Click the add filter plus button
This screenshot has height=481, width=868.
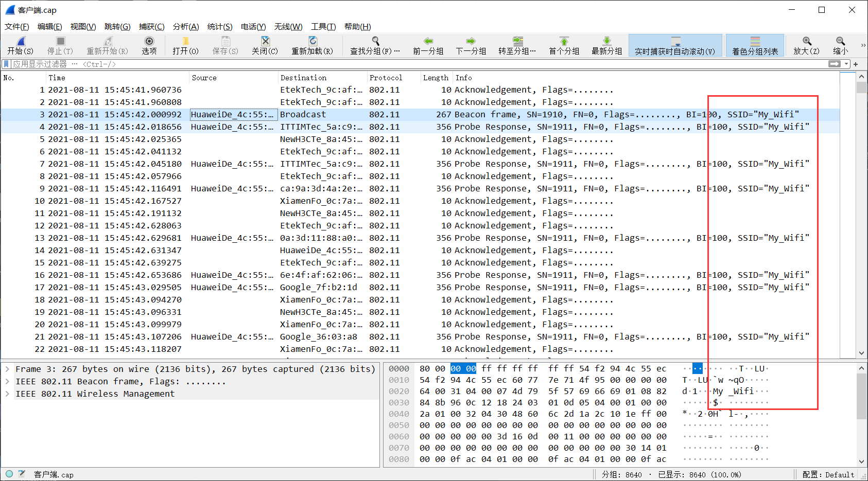tap(856, 64)
